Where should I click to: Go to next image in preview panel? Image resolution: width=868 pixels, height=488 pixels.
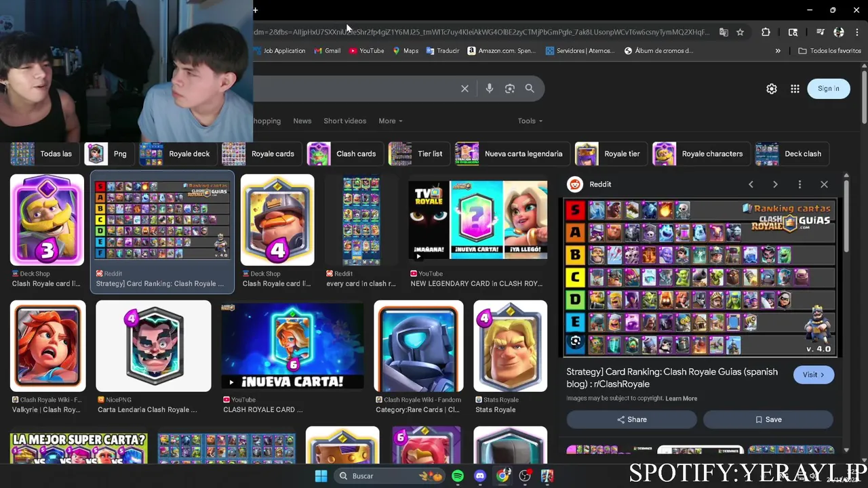pyautogui.click(x=775, y=184)
